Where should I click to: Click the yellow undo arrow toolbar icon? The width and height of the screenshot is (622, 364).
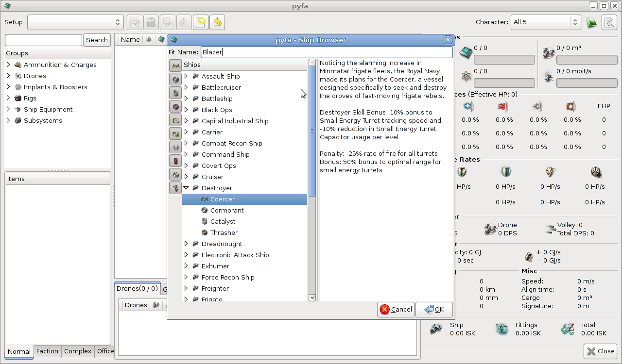point(217,22)
